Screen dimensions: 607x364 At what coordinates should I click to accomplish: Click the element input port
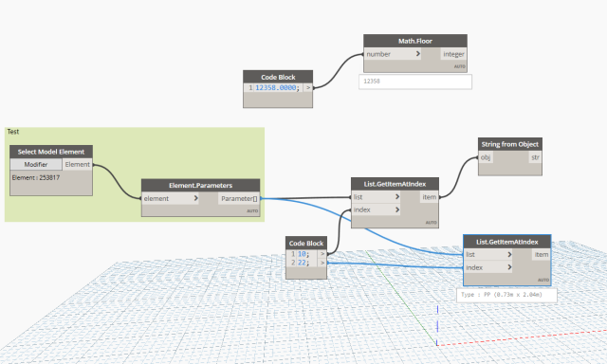click(171, 198)
